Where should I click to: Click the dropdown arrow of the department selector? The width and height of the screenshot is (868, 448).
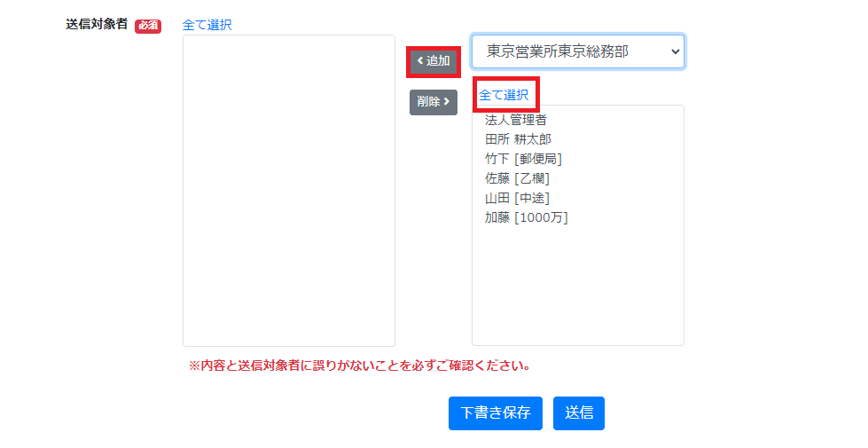(675, 51)
